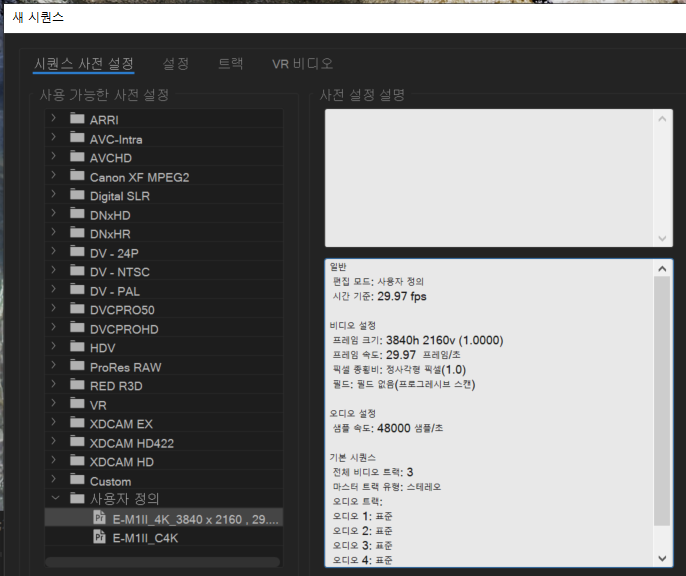Viewport: 686px width, 576px height.
Task: Click up arrow in empty description box
Action: click(x=662, y=119)
